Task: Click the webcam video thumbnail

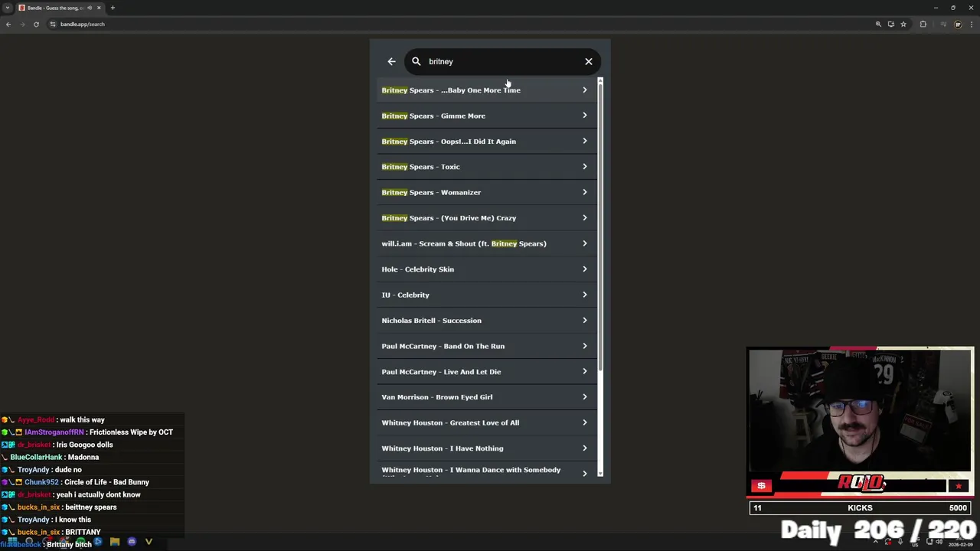Action: (860, 410)
